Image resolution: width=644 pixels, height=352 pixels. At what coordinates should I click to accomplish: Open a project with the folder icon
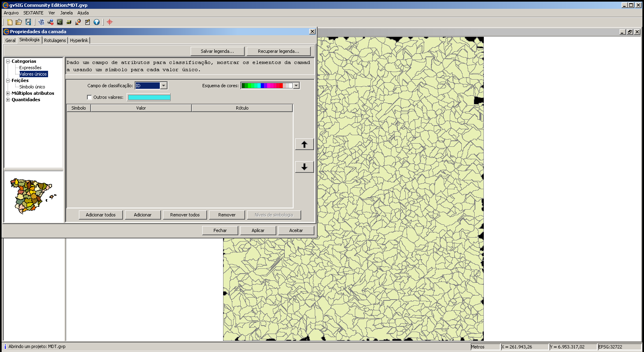[18, 22]
